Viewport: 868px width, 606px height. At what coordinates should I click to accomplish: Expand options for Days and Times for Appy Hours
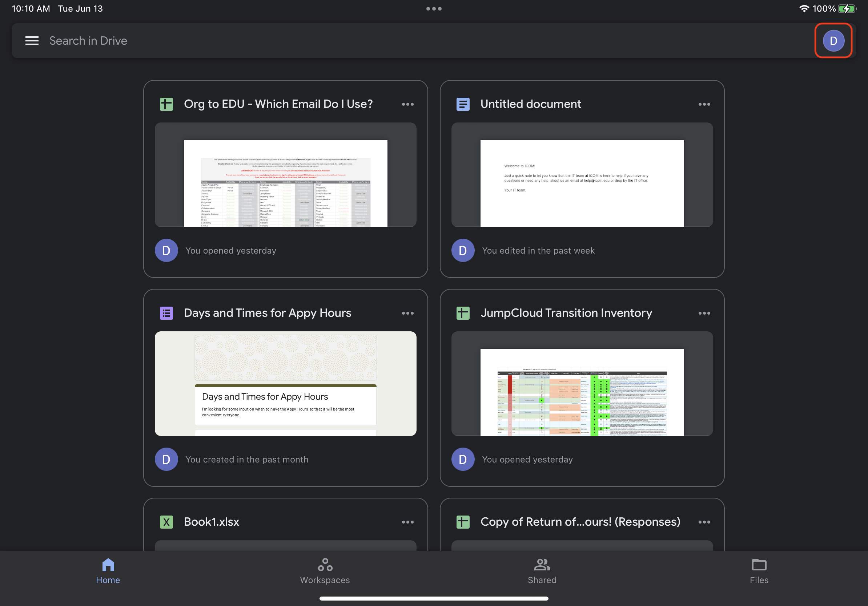tap(407, 312)
